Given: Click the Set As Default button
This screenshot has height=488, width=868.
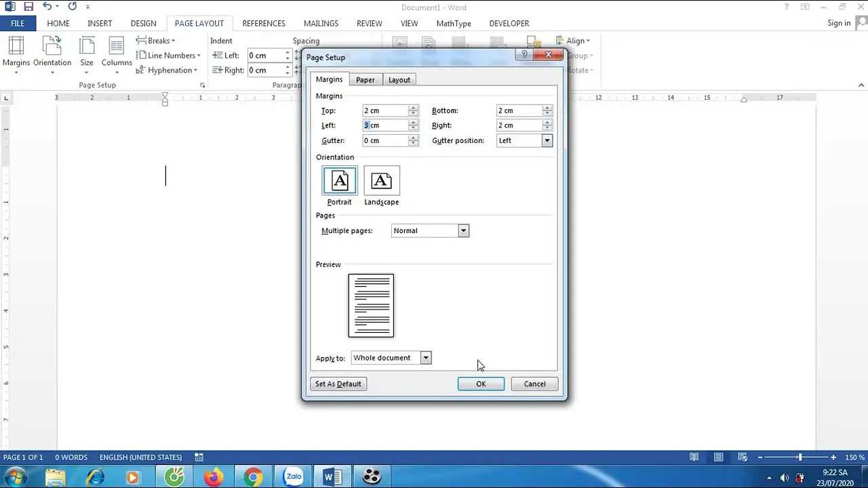Looking at the screenshot, I should (338, 384).
